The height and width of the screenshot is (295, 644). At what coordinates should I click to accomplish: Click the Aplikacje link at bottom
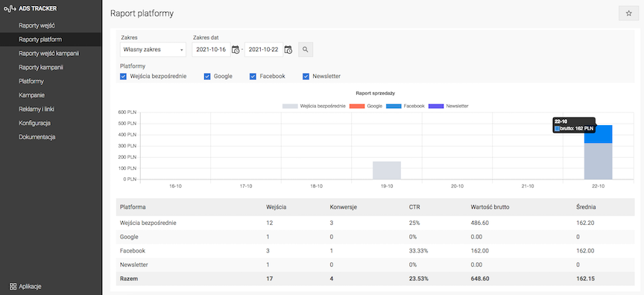(x=30, y=286)
